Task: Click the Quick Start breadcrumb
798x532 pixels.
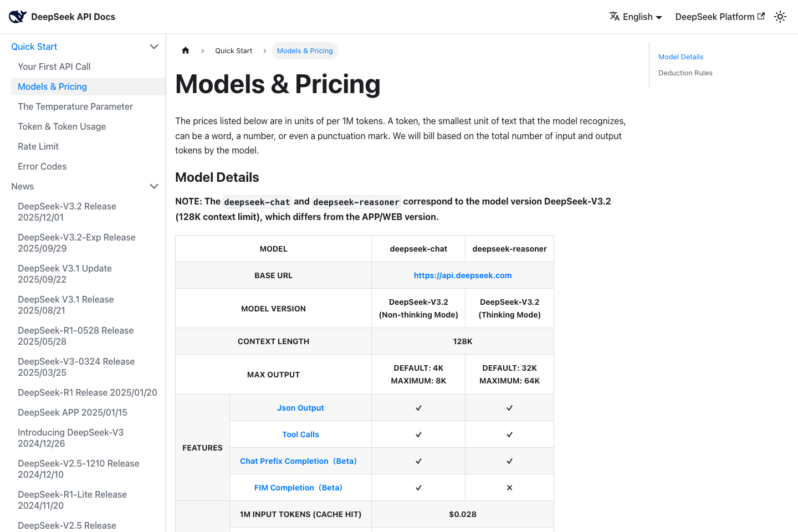Action: pos(233,50)
